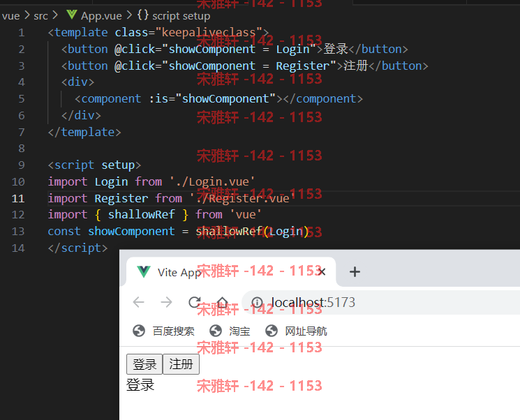
Task: Click the 登录 button in browser page
Action: (x=144, y=364)
